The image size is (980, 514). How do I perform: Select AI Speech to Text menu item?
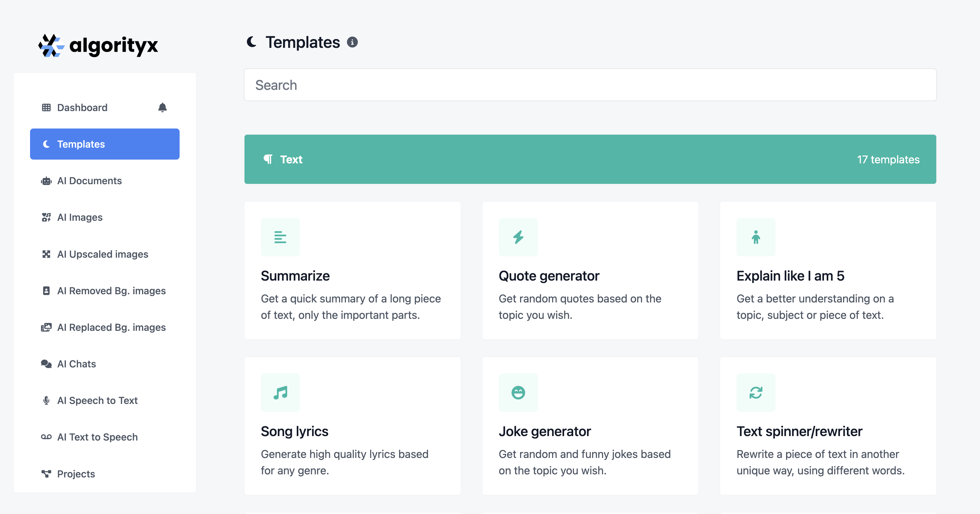coord(97,401)
